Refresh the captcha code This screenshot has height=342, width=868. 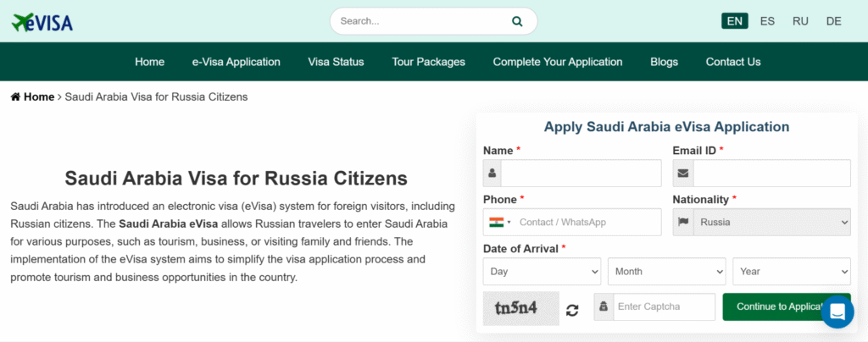pyautogui.click(x=572, y=310)
